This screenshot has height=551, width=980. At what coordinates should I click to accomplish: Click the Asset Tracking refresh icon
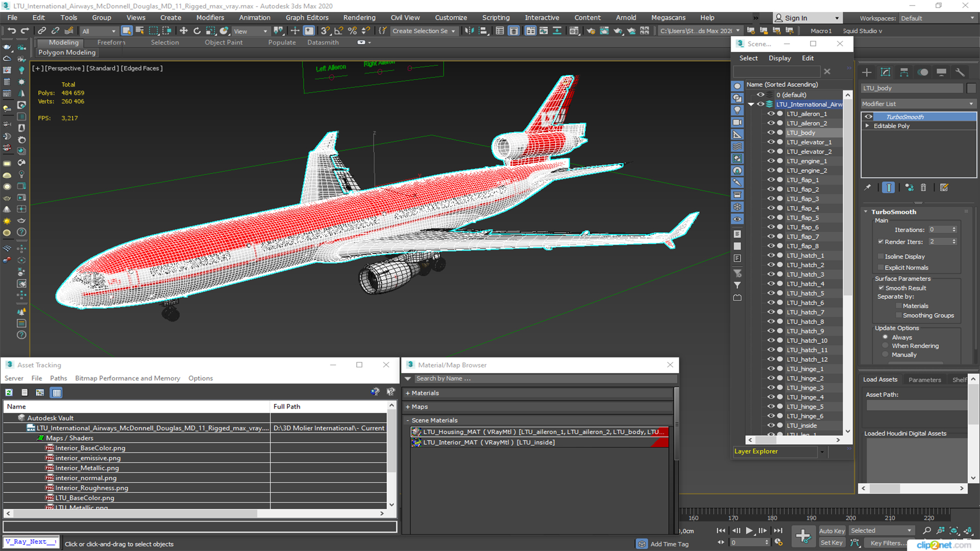point(9,392)
